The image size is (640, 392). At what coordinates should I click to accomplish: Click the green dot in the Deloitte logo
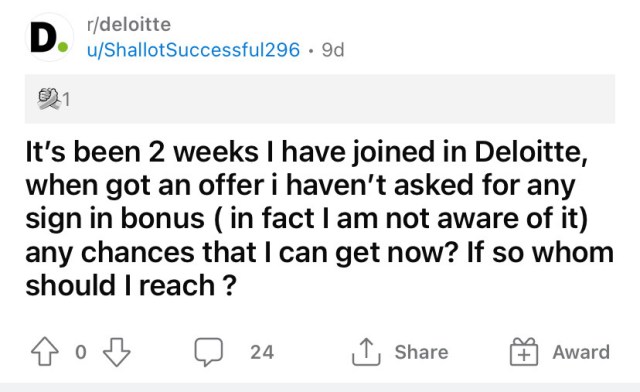(62, 47)
